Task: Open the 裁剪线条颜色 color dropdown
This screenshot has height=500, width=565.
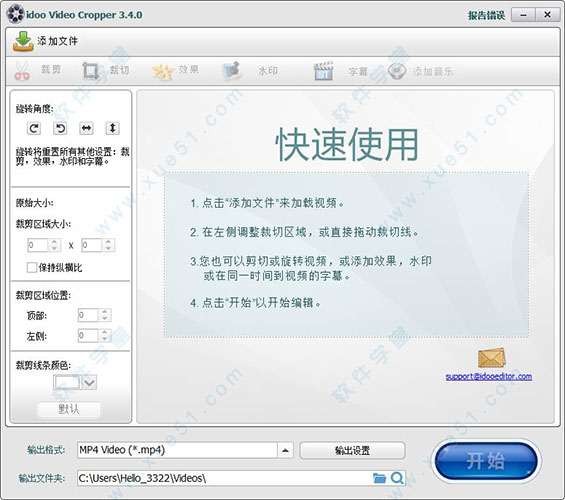Action: click(89, 383)
